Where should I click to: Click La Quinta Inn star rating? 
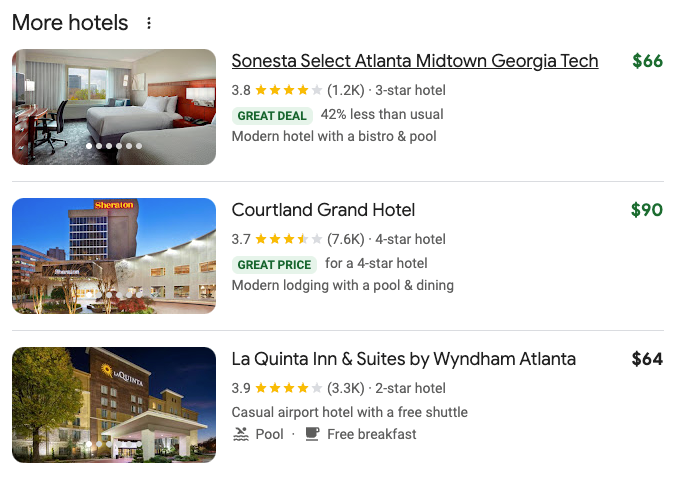(x=288, y=388)
